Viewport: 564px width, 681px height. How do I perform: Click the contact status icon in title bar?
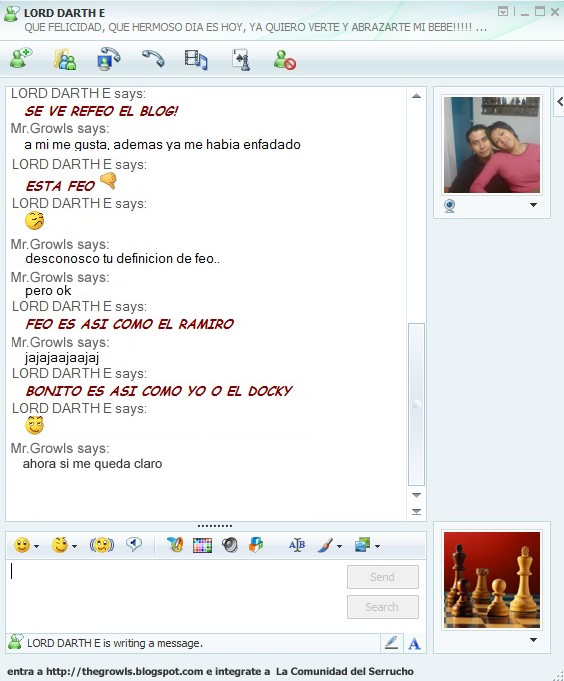tap(12, 14)
